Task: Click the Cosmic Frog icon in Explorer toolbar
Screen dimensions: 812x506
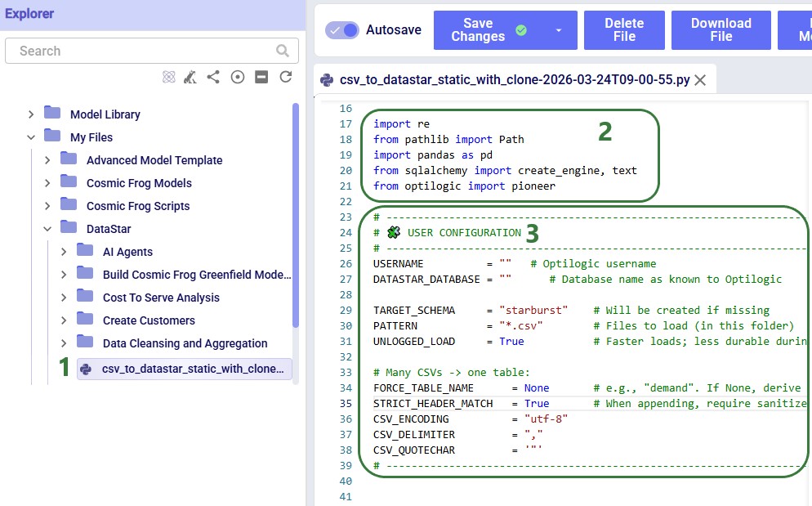Action: pyautogui.click(x=190, y=77)
